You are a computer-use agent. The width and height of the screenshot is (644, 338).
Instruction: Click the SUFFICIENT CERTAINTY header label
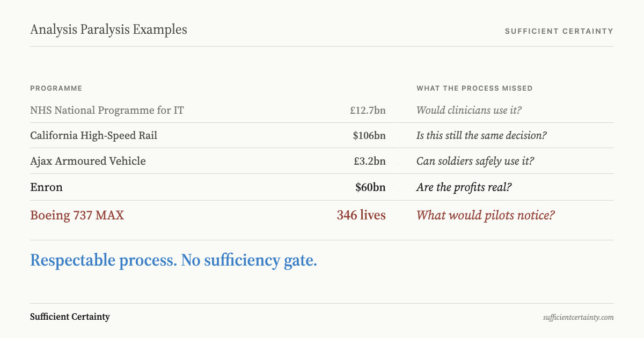559,31
